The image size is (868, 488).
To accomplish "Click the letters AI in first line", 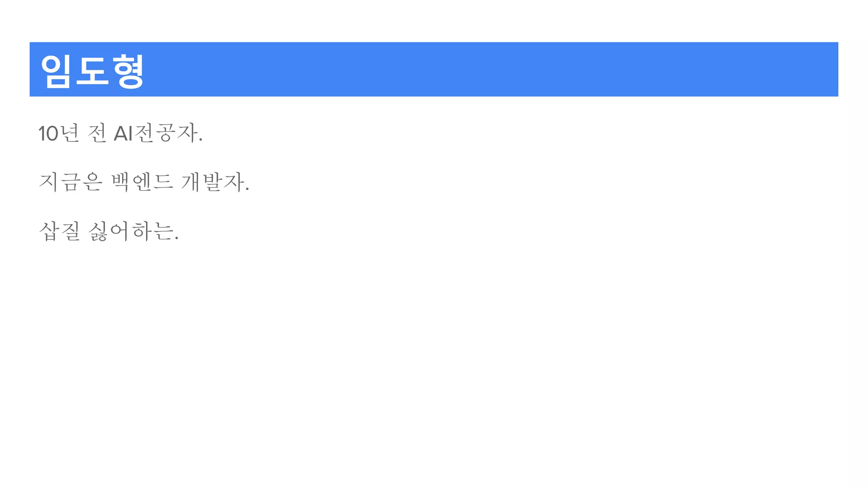I will point(123,133).
